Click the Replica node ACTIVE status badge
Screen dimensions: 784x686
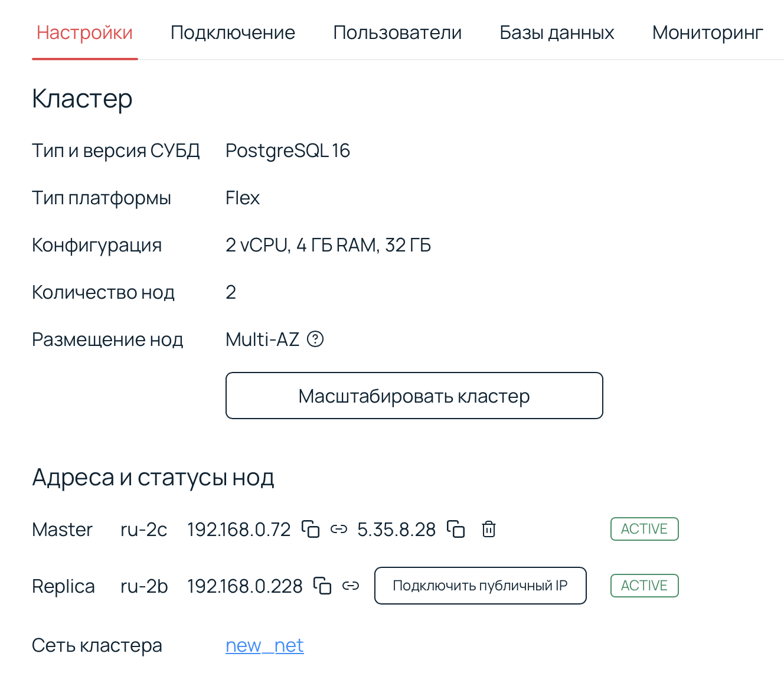point(644,586)
